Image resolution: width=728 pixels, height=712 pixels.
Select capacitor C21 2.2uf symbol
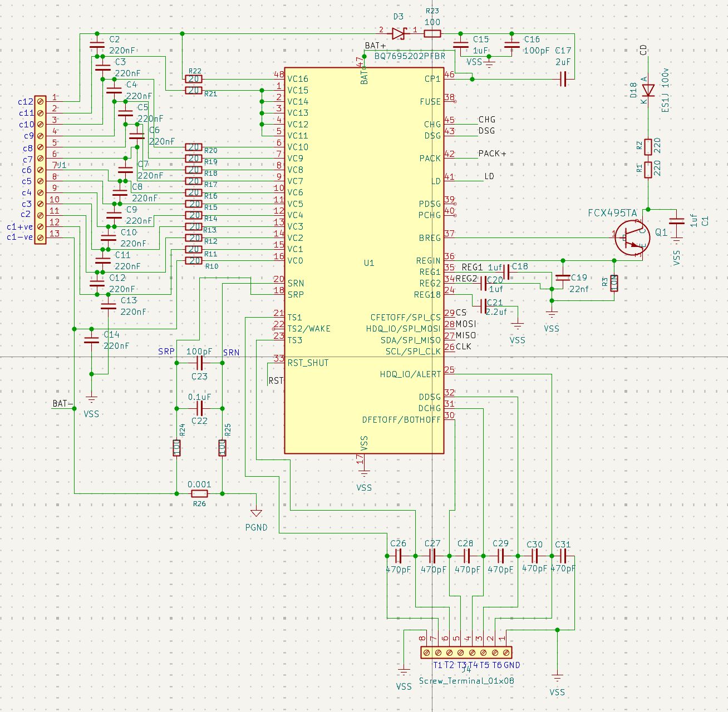(483, 305)
